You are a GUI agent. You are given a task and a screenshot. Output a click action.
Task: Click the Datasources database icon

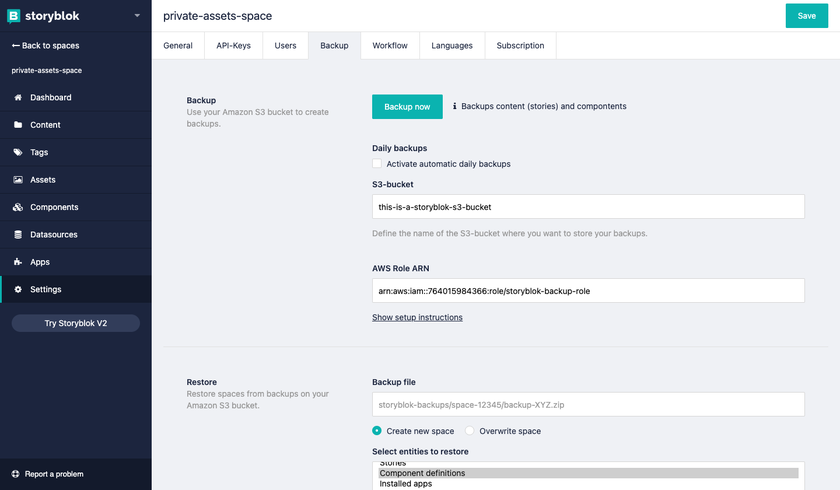18,235
